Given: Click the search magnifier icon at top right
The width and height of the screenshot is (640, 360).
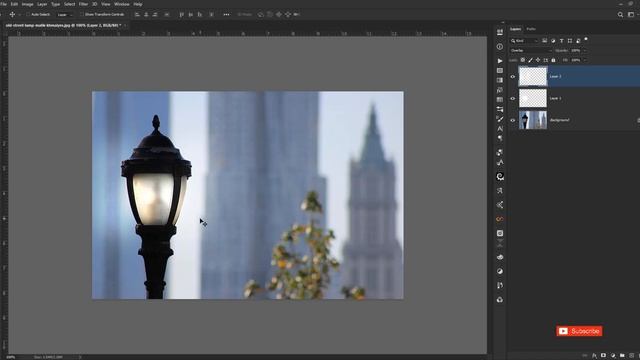Looking at the screenshot, I should [x=620, y=15].
